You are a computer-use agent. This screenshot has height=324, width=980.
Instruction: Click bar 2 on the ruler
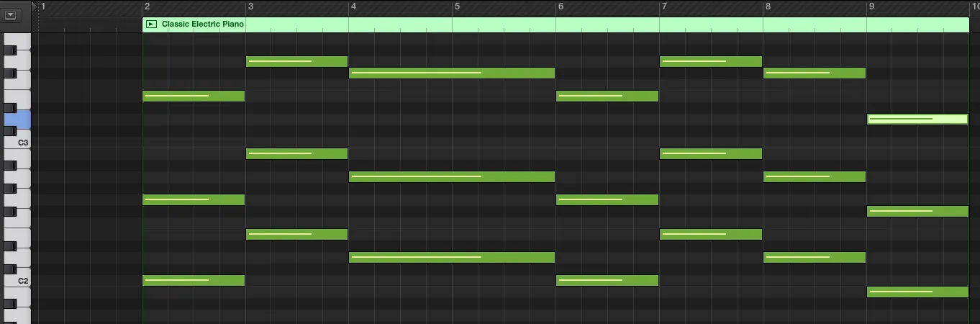coord(147,6)
